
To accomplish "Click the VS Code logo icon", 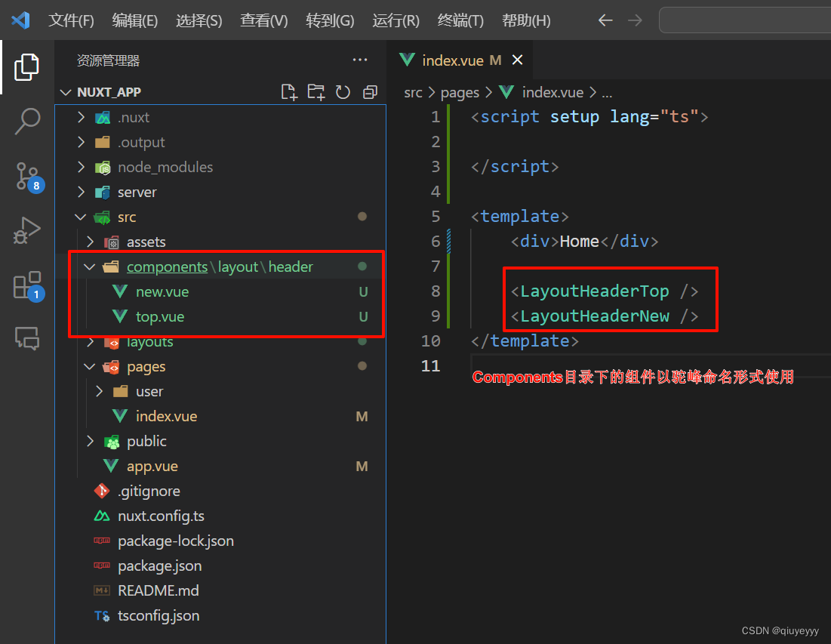I will (20, 20).
